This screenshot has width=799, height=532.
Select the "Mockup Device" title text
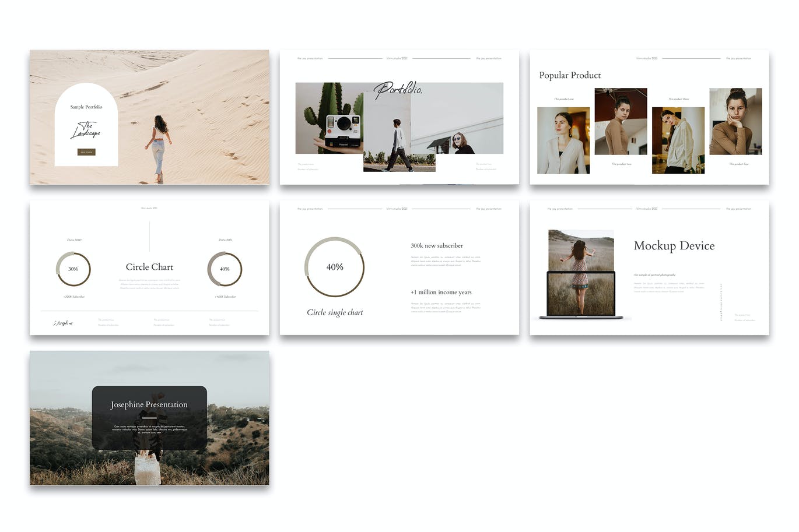(x=674, y=246)
